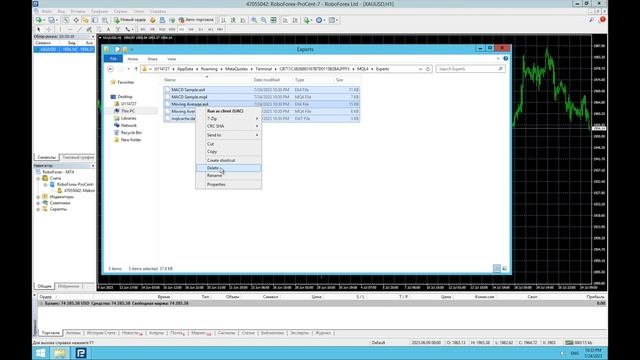Switch to История Счета terminal tab
This screenshot has height=360, width=640.
click(101, 333)
